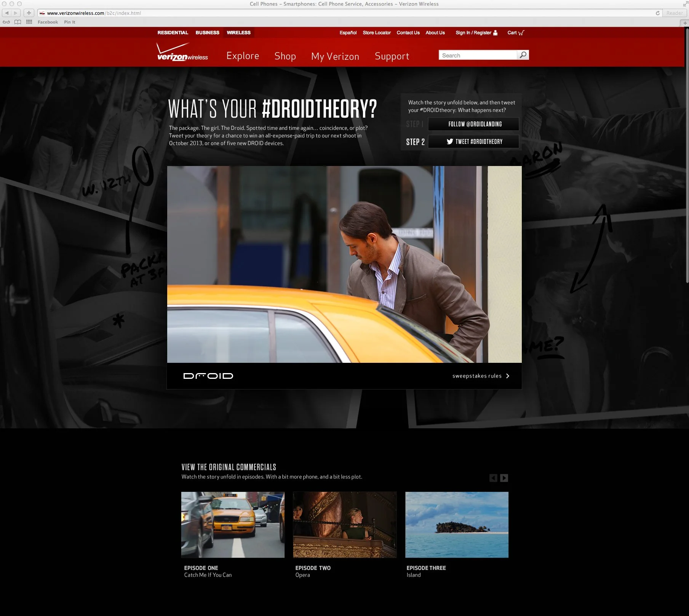This screenshot has width=689, height=616.
Task: Open the Episode One taxi thumbnail
Action: (233, 525)
